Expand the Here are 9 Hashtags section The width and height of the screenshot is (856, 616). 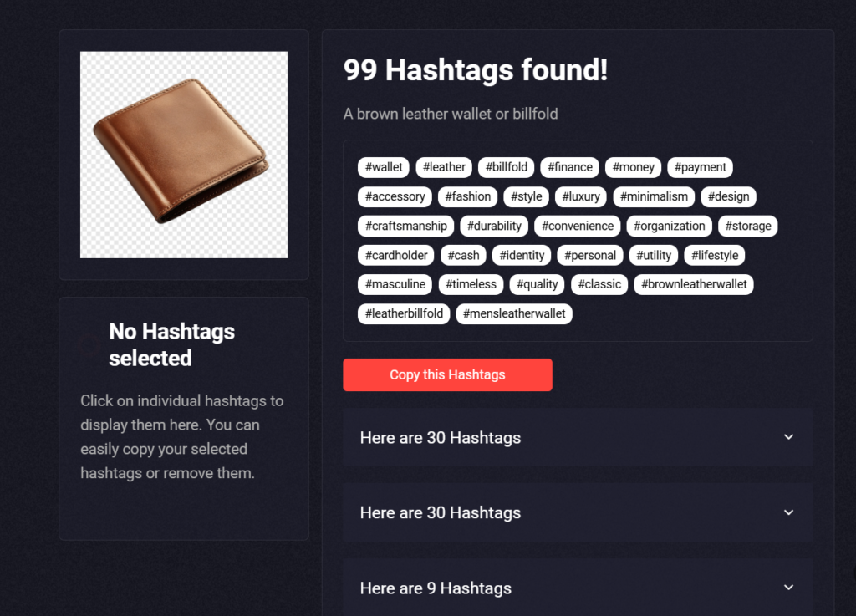pos(578,588)
